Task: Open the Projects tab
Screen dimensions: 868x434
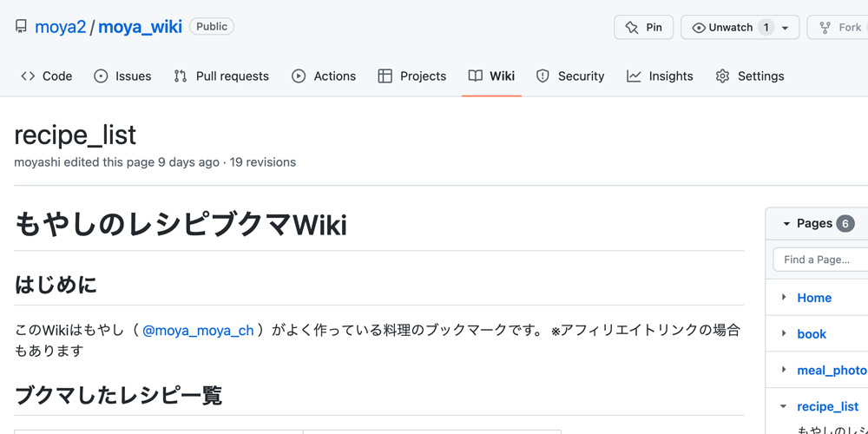Action: point(412,76)
